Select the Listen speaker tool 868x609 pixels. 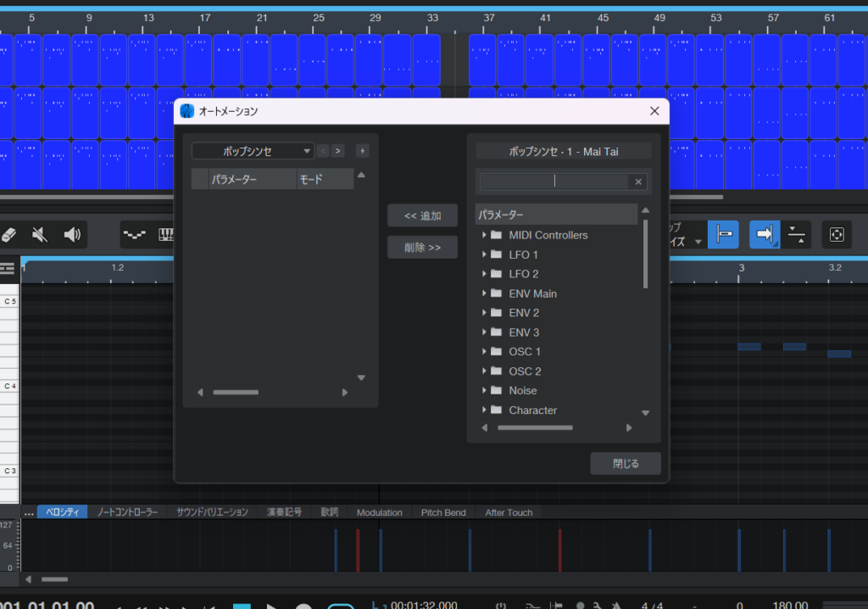(x=72, y=234)
